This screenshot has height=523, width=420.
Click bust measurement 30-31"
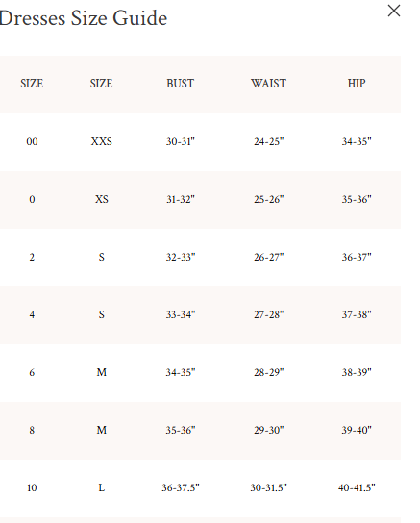(x=181, y=141)
